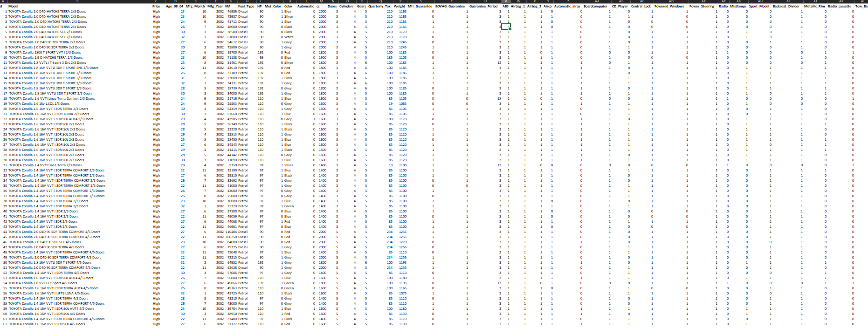This screenshot has height=328, width=868.
Task: Click the Fuel_Type header cell
Action: (x=246, y=7)
